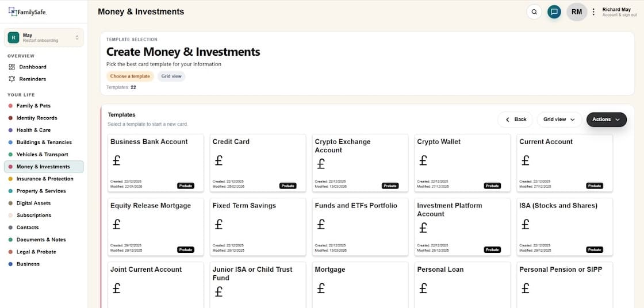Open Buildings & Tenancies section
The image size is (644, 308).
(x=44, y=143)
